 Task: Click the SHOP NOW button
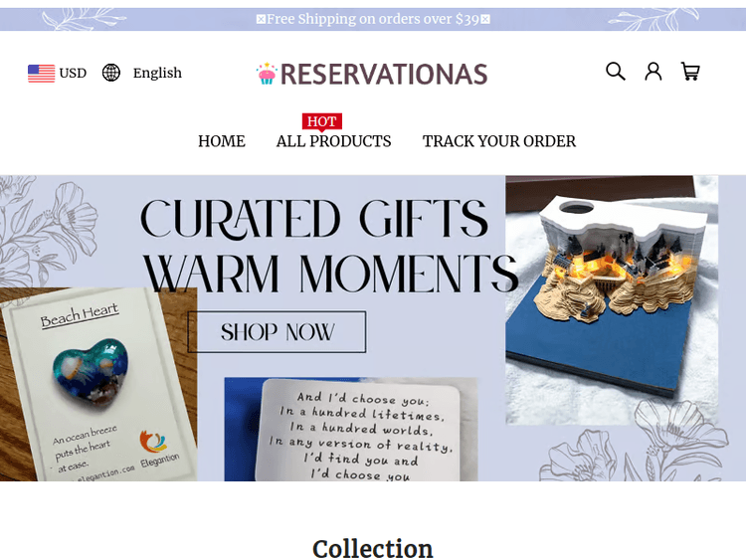point(277,332)
